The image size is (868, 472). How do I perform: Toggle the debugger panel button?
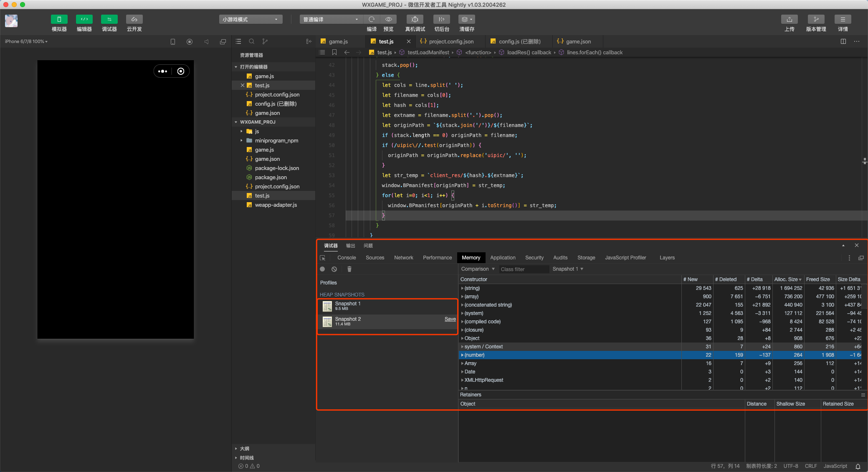[x=109, y=19]
